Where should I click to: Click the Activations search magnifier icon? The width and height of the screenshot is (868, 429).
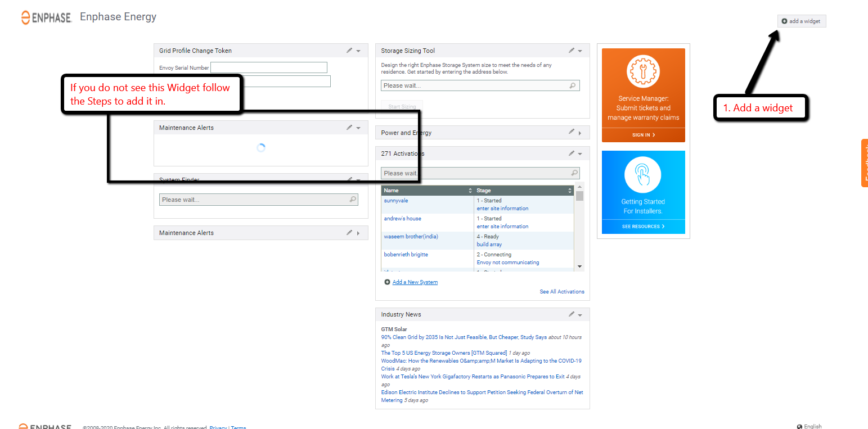point(574,173)
